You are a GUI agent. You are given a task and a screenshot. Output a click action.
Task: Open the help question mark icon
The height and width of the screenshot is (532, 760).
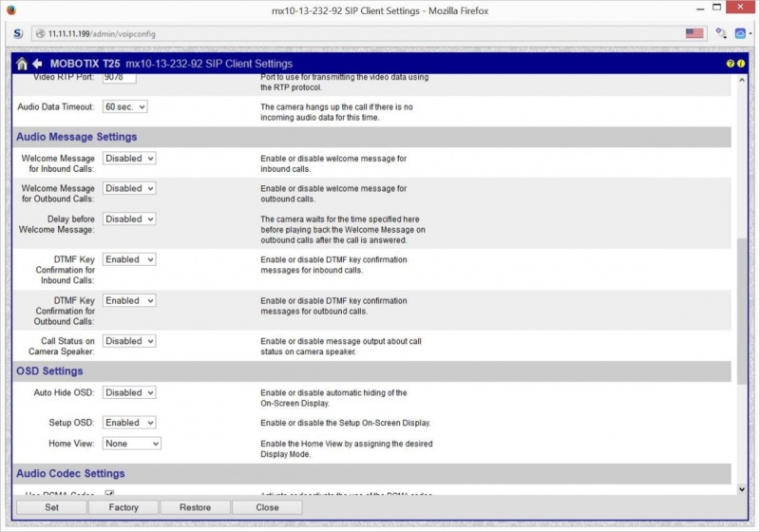tap(730, 64)
